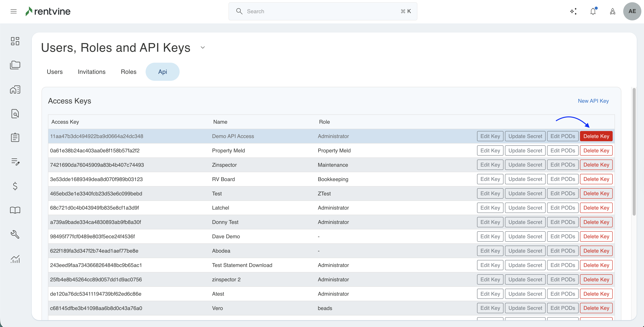
Task: Switch to the Roles tab
Action: pyautogui.click(x=128, y=72)
